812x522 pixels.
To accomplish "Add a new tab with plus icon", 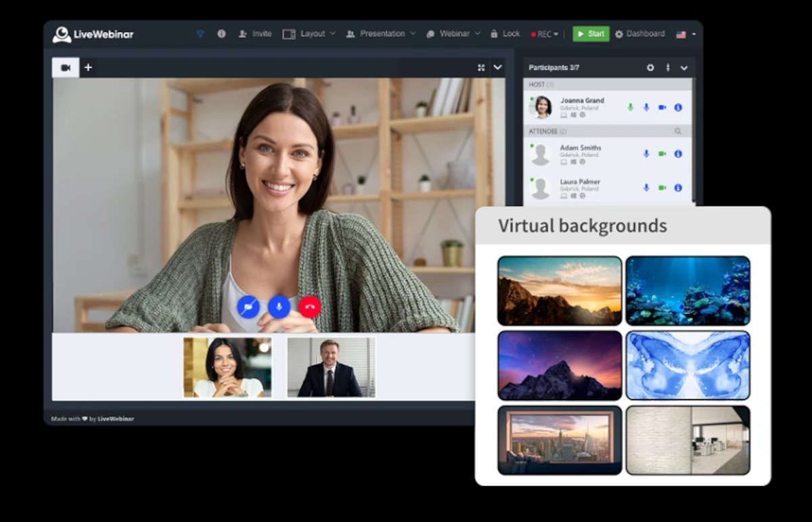I will click(88, 68).
